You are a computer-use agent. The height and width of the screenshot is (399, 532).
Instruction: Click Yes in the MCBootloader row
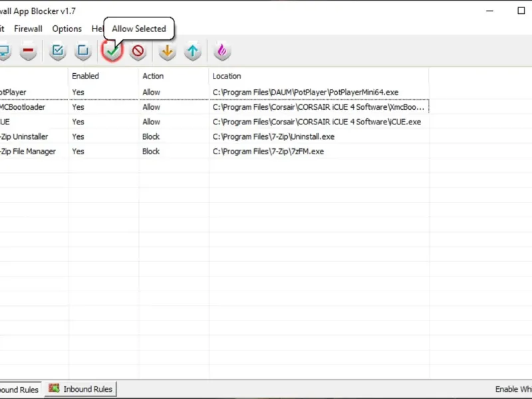[x=78, y=107]
